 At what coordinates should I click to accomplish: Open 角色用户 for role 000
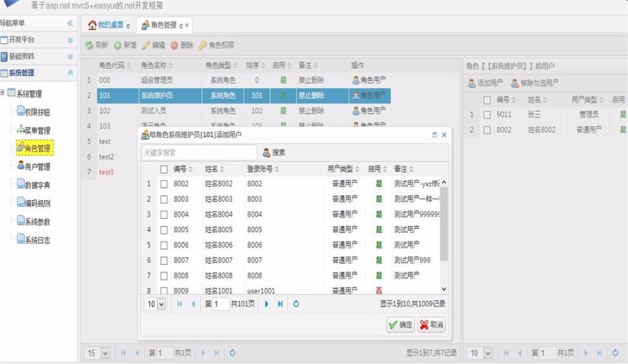pyautogui.click(x=369, y=80)
